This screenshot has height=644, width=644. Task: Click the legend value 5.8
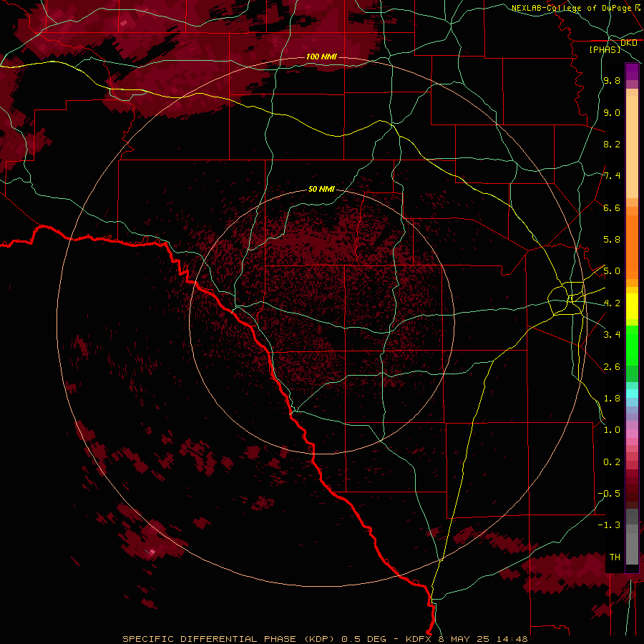pyautogui.click(x=612, y=240)
